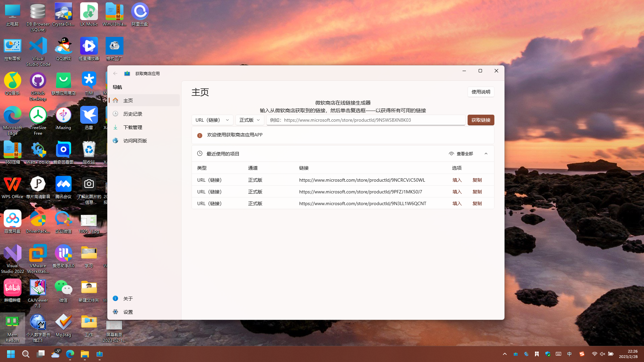Click the 关于 info icon
Viewport: 644px width, 362px height.
[115, 298]
